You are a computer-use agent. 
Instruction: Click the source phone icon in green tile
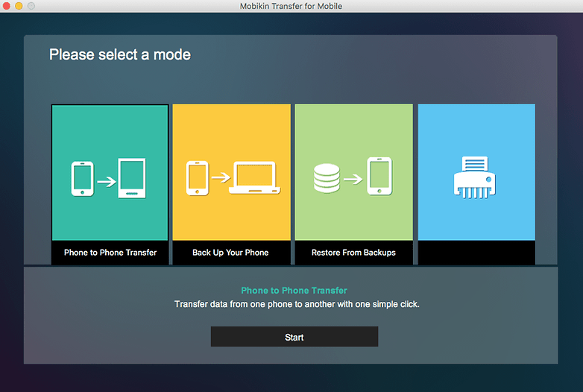click(x=83, y=179)
